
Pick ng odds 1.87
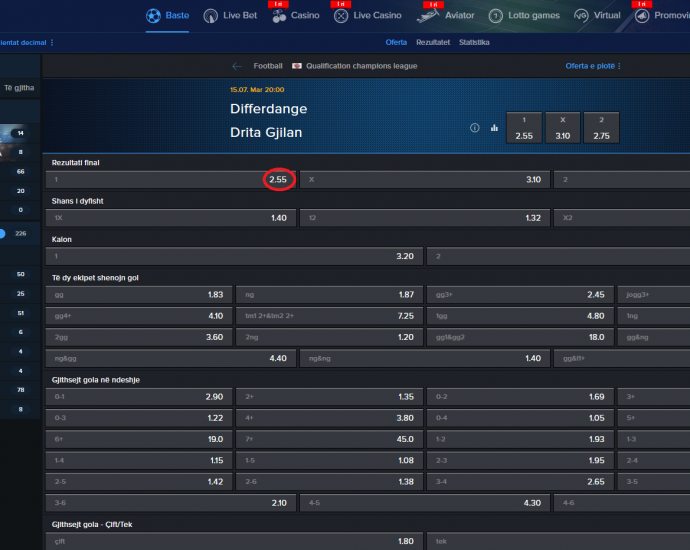[329, 295]
